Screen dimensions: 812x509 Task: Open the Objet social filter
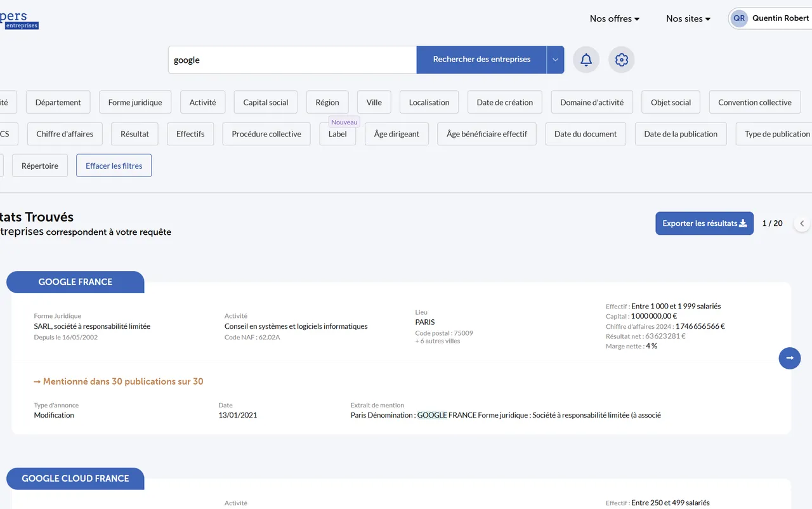click(x=671, y=102)
